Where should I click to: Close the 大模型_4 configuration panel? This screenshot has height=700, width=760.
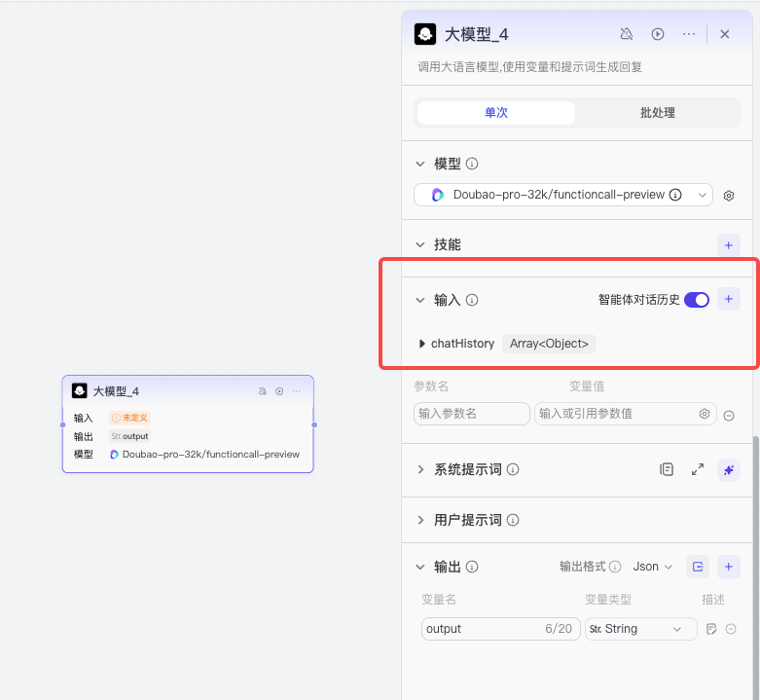coord(725,34)
